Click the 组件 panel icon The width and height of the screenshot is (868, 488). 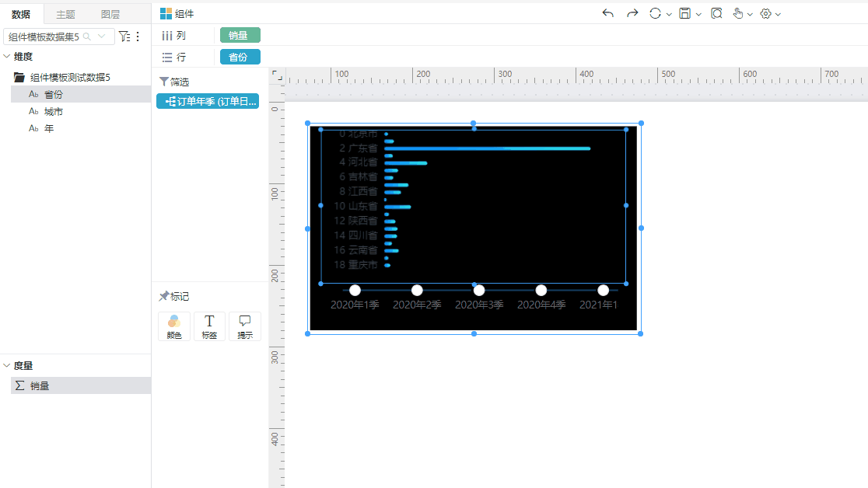[166, 13]
